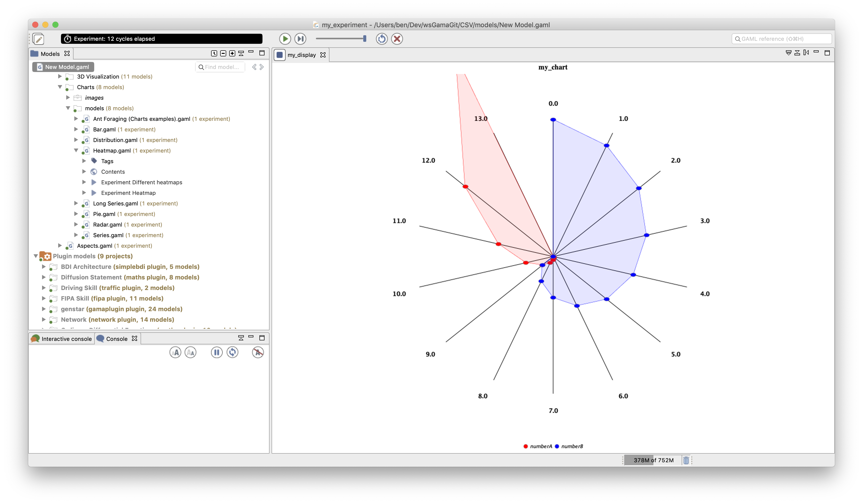The height and width of the screenshot is (504, 863).
Task: Decrease console font size with small A icon
Action: click(190, 352)
